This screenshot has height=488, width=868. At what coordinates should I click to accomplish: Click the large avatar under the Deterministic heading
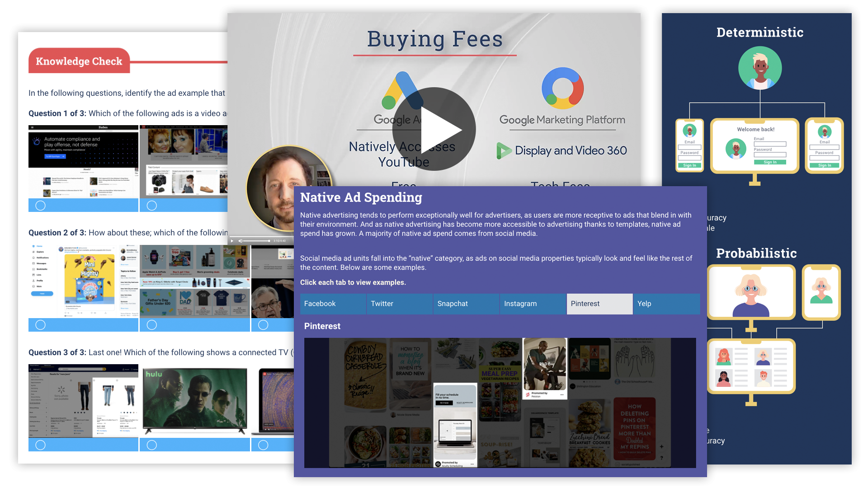pos(760,68)
